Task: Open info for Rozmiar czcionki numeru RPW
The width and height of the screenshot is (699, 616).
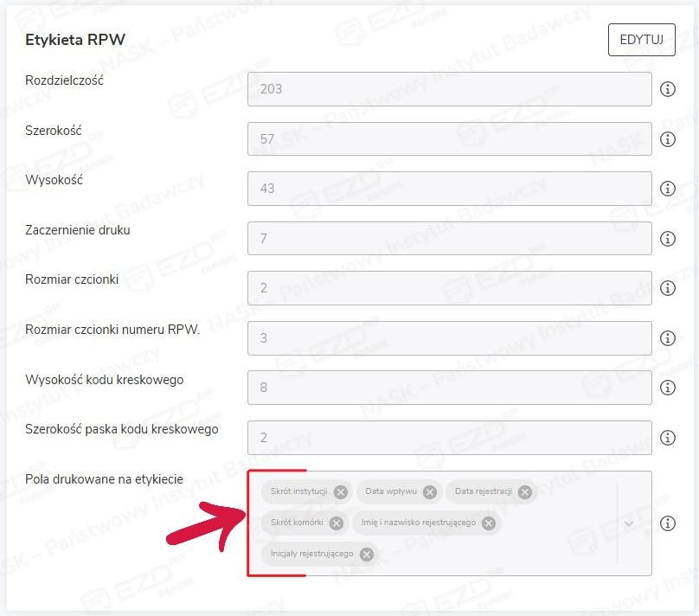Action: [667, 338]
